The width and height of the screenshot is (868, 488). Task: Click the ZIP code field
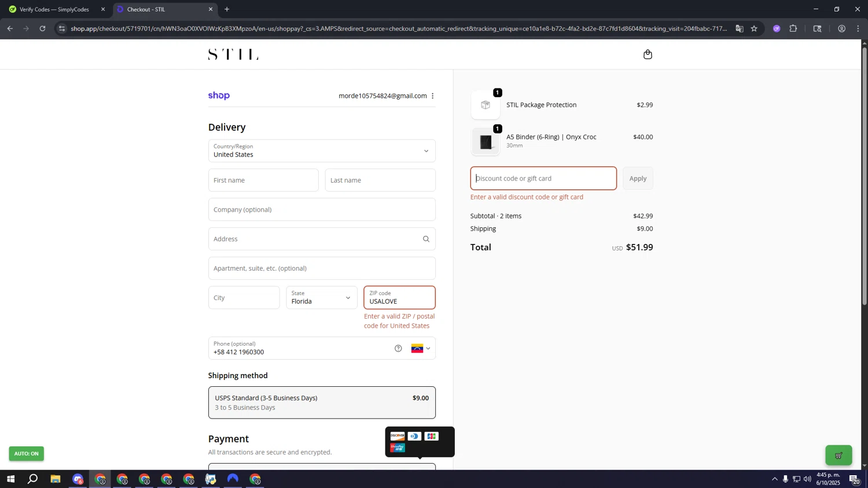pos(399,298)
